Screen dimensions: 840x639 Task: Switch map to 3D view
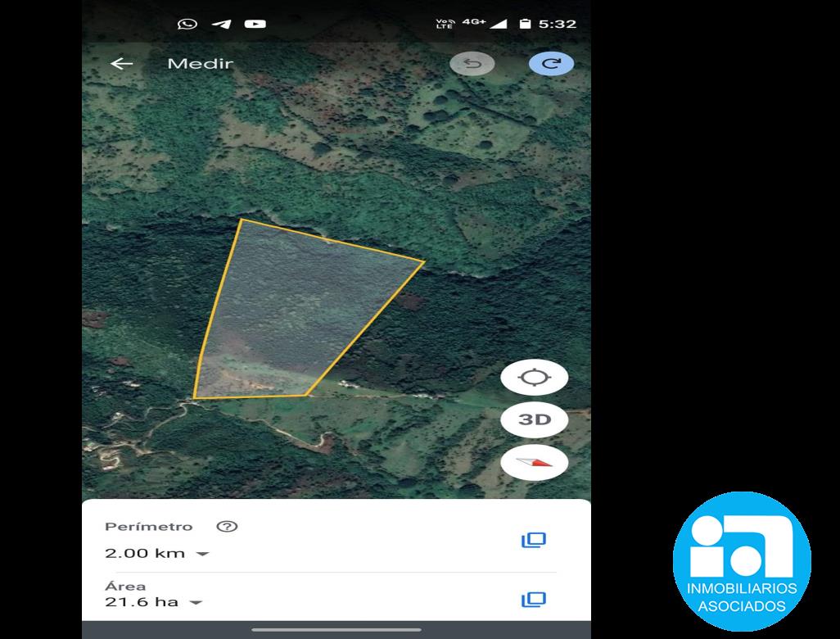pos(534,419)
